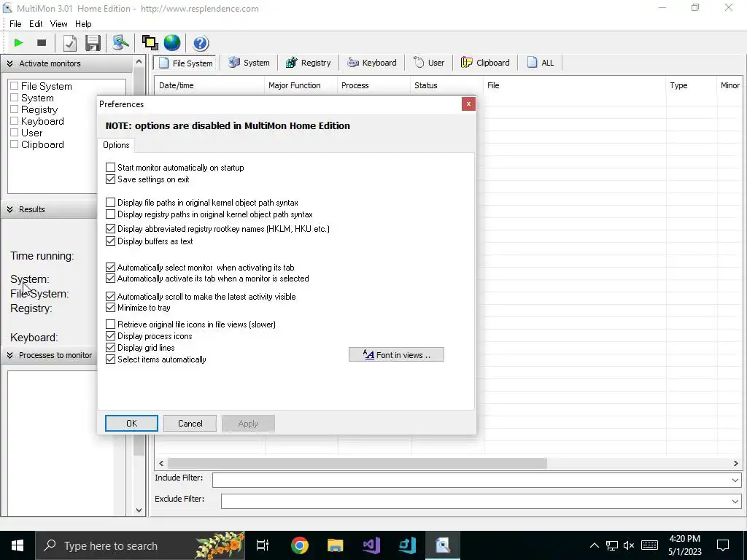
Task: Click the Clipboard tab icon
Action: (x=466, y=63)
